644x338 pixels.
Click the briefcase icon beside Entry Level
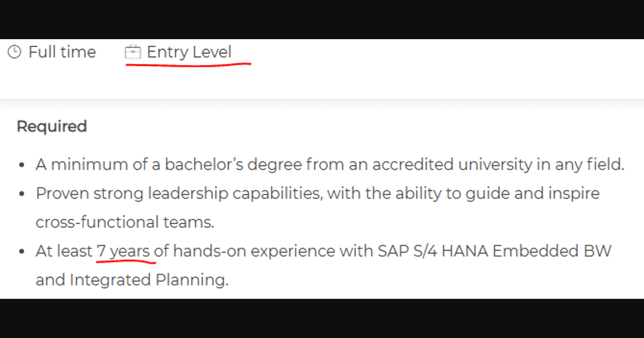[x=133, y=52]
